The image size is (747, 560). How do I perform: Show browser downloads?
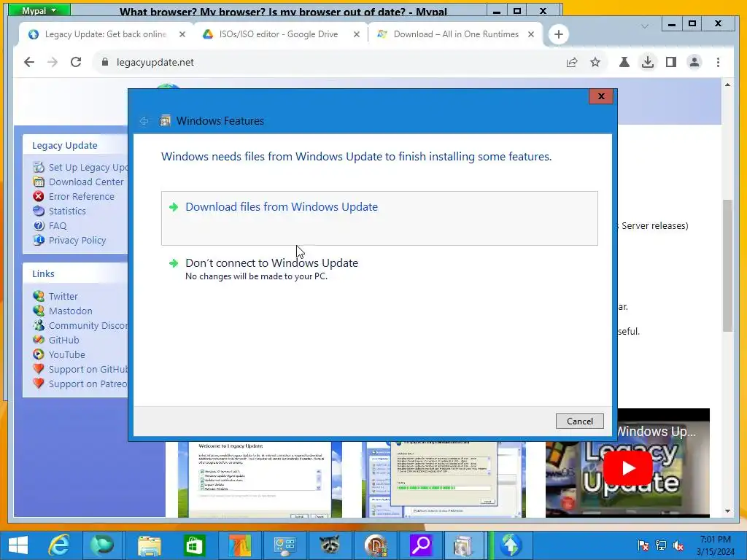click(648, 62)
